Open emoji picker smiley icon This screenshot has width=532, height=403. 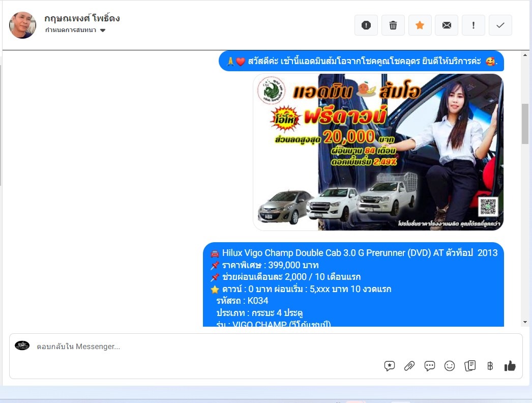pyautogui.click(x=450, y=366)
